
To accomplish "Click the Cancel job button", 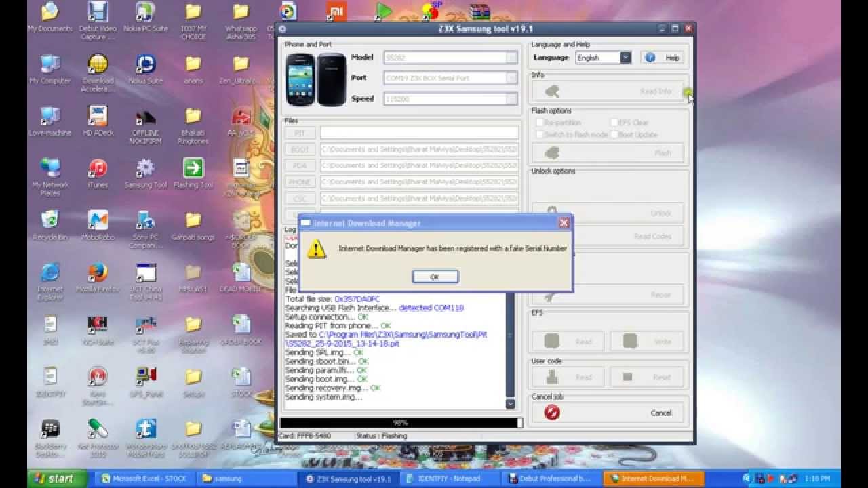I will 608,412.
